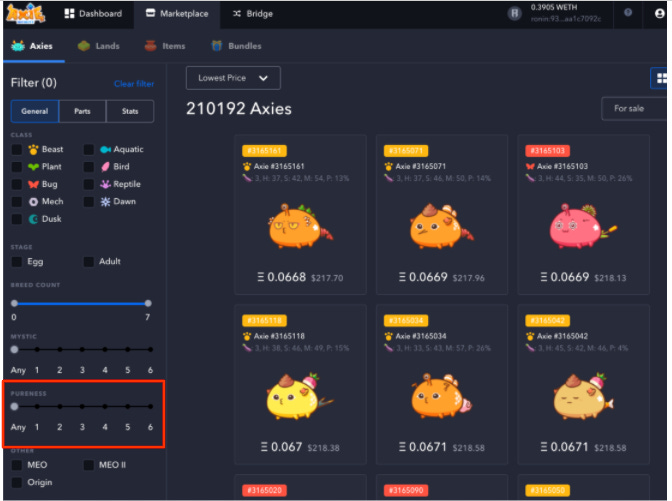This screenshot has height=501, width=672.
Task: Check the Adult stage checkbox
Action: pyautogui.click(x=88, y=261)
